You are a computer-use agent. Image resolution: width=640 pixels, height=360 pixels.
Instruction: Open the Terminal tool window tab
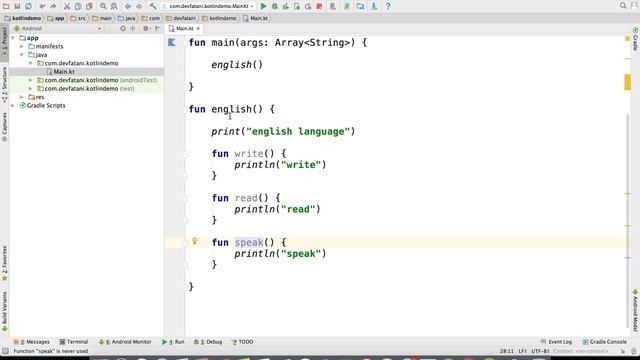click(x=74, y=342)
